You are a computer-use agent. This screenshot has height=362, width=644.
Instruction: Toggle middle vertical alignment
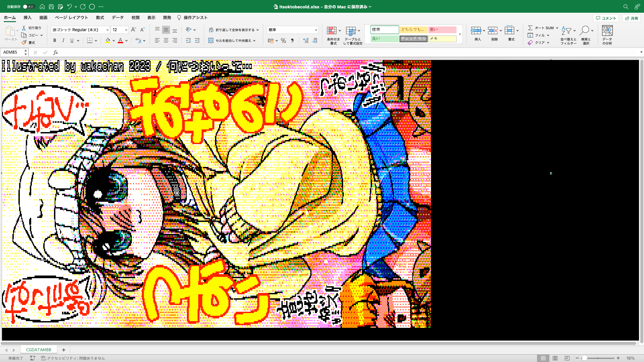click(x=166, y=30)
